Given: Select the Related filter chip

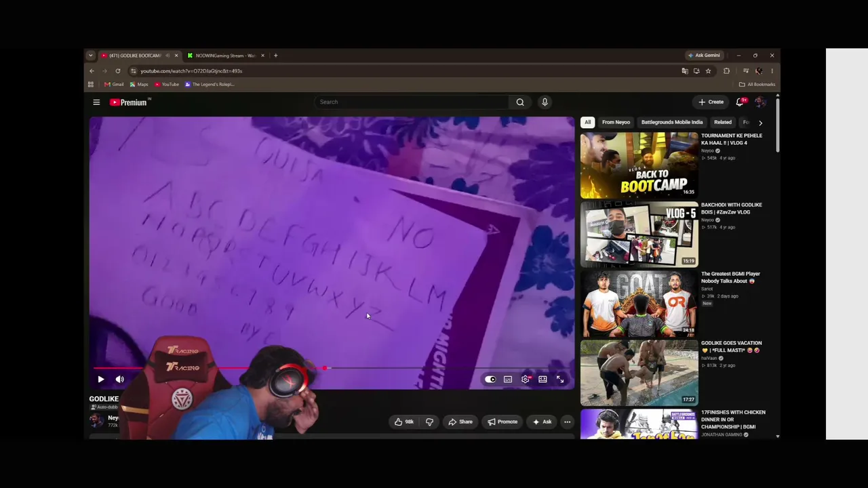Looking at the screenshot, I should [723, 122].
